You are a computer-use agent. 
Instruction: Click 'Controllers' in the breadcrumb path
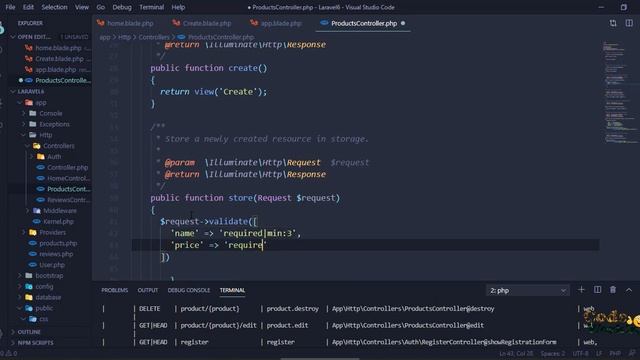point(154,37)
